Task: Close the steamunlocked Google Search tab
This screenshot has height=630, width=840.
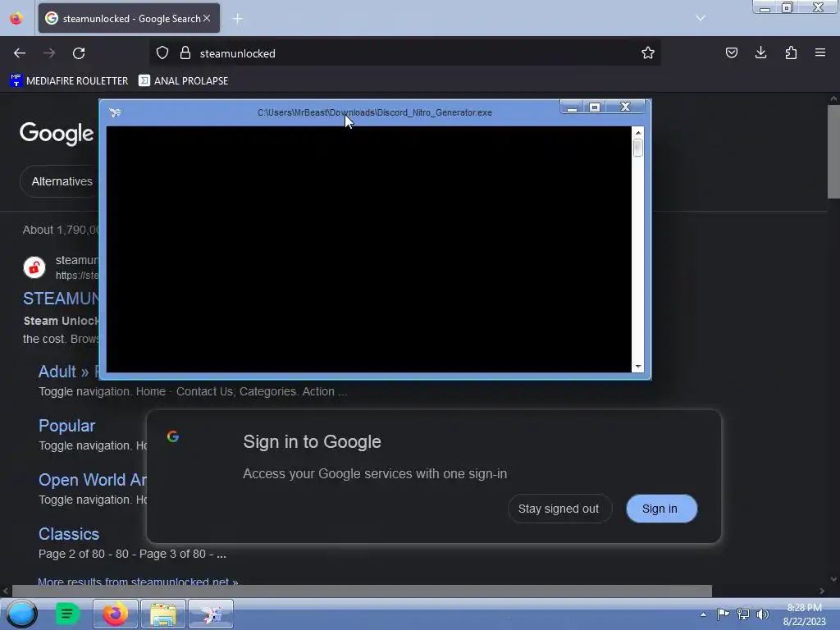Action: (x=207, y=18)
